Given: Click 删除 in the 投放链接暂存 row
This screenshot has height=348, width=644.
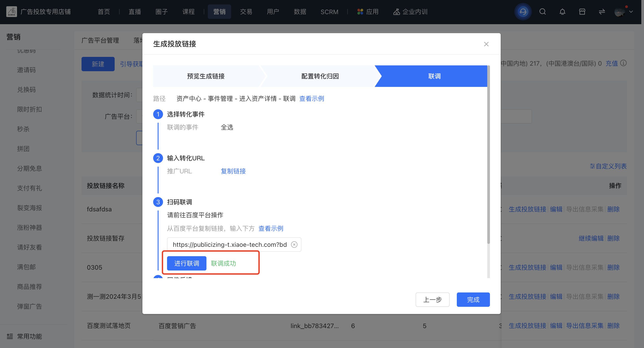Looking at the screenshot, I should 613,238.
